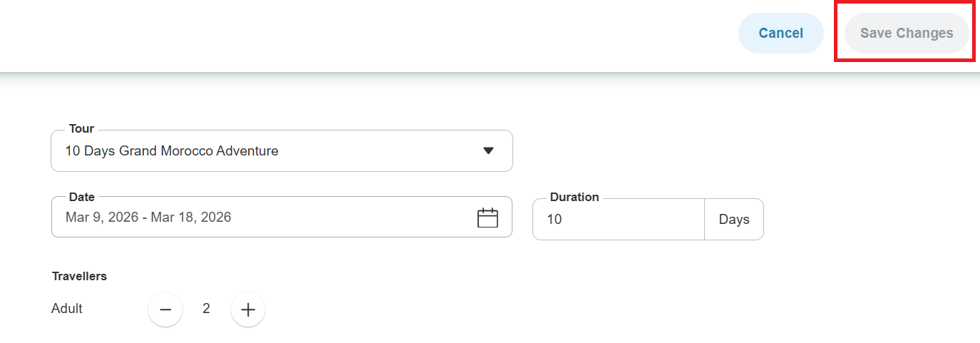Click the Adult count value 2
The height and width of the screenshot is (343, 980).
[207, 309]
